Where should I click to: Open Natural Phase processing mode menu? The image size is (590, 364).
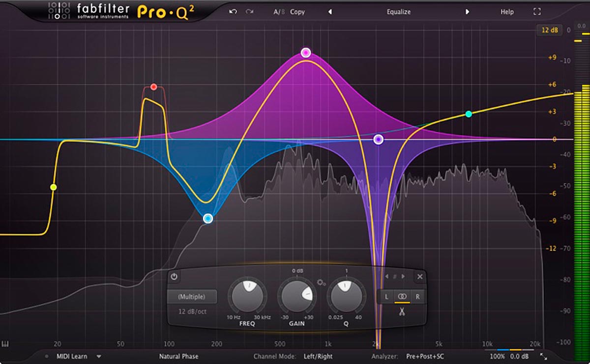click(x=179, y=357)
